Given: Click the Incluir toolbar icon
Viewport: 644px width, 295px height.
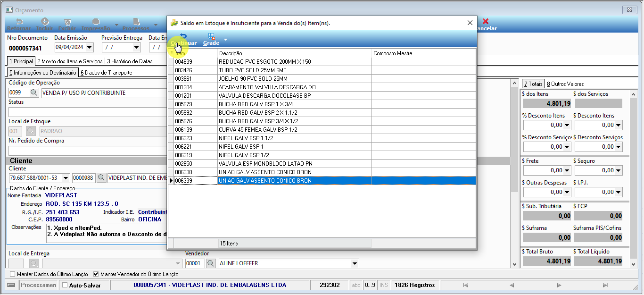Looking at the screenshot, I should (45, 25).
